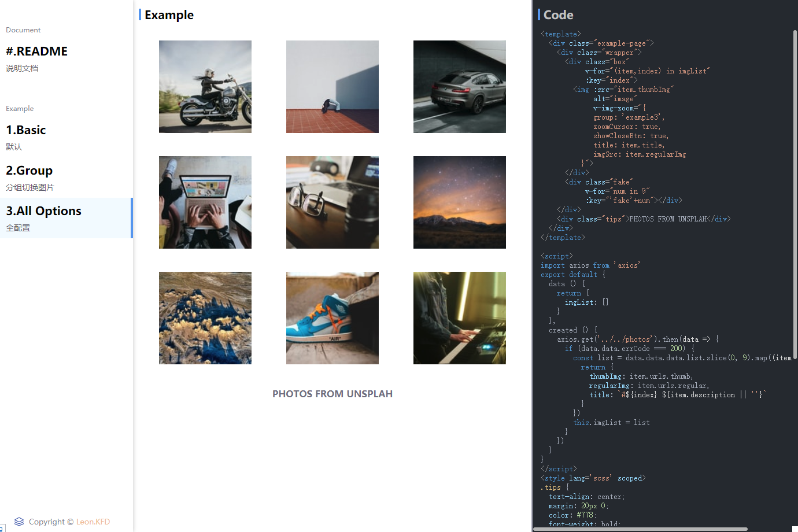This screenshot has height=532, width=798.
Task: Click the code panel vertical scrollbar
Action: [795, 194]
